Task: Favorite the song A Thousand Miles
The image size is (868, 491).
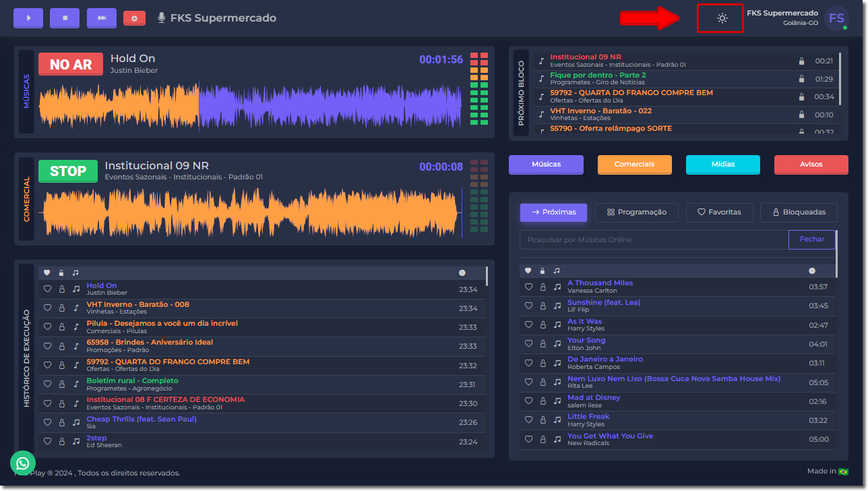Action: point(529,287)
